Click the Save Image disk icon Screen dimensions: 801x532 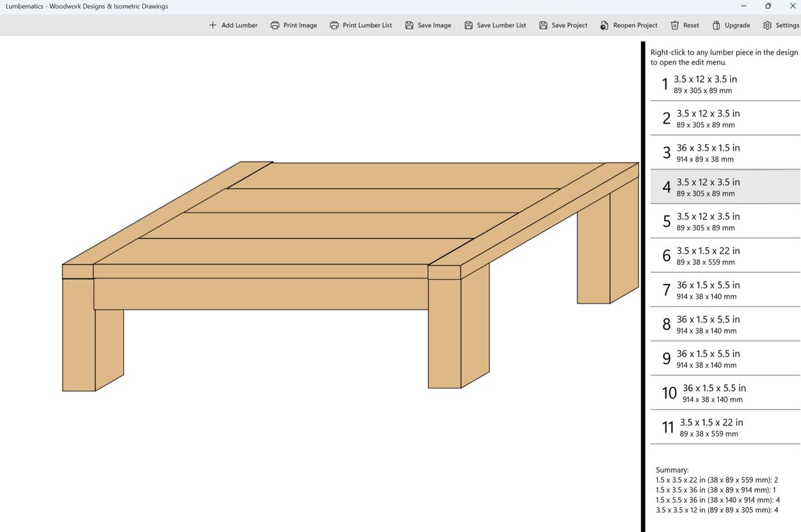(409, 25)
